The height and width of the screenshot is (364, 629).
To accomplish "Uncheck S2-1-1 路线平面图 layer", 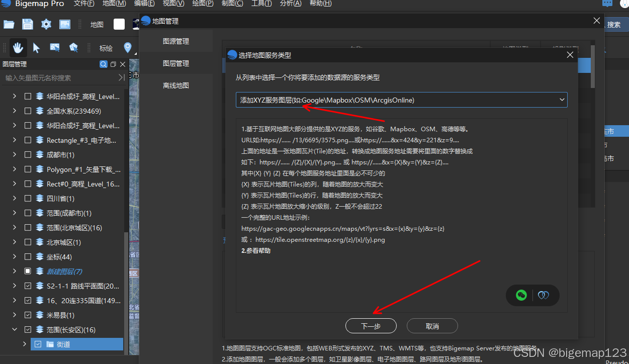I will coord(28,286).
